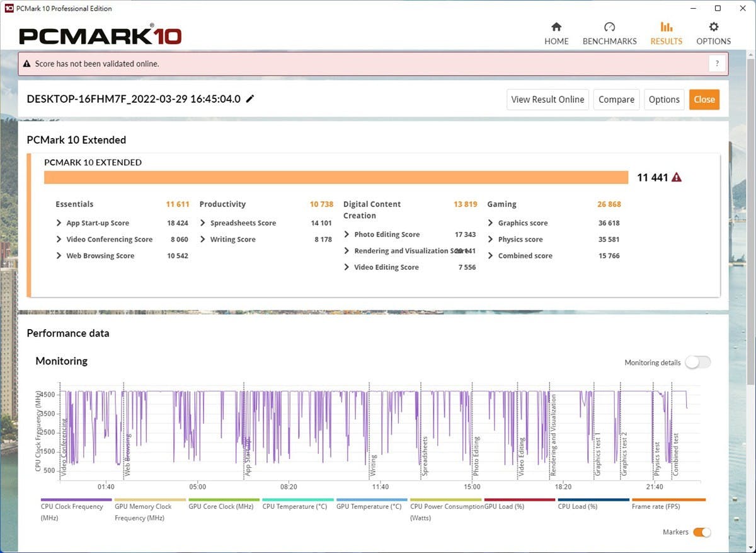Click the App Start-up chart marker
This screenshot has width=756, height=553.
[x=248, y=457]
